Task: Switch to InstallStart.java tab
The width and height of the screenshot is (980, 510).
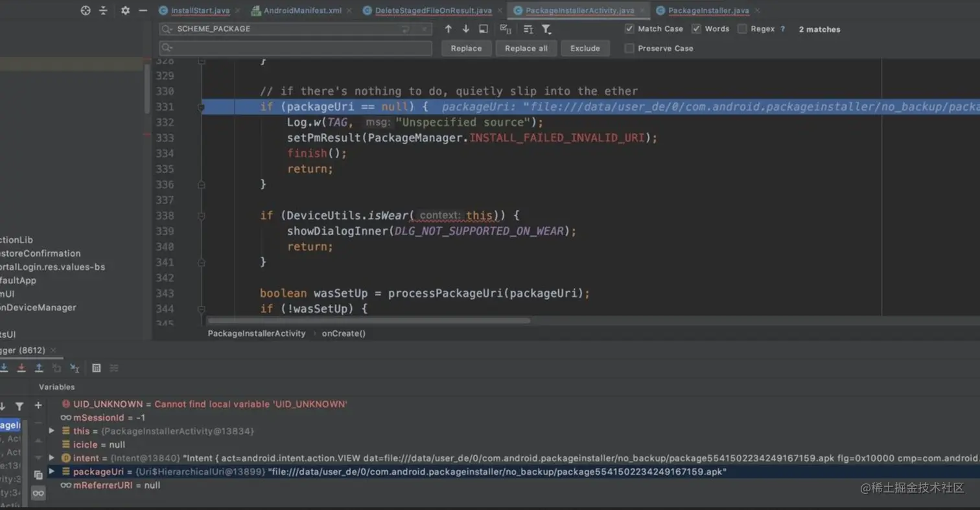Action: 200,11
